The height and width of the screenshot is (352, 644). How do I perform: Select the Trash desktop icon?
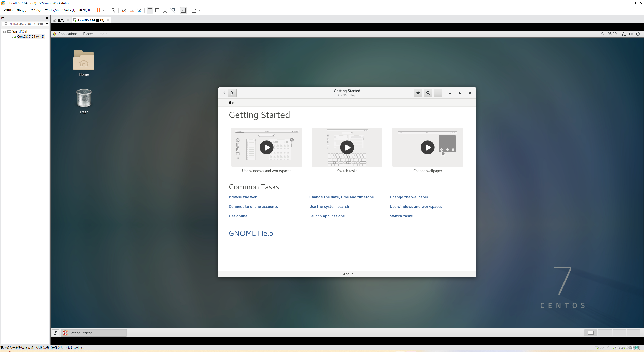click(84, 101)
